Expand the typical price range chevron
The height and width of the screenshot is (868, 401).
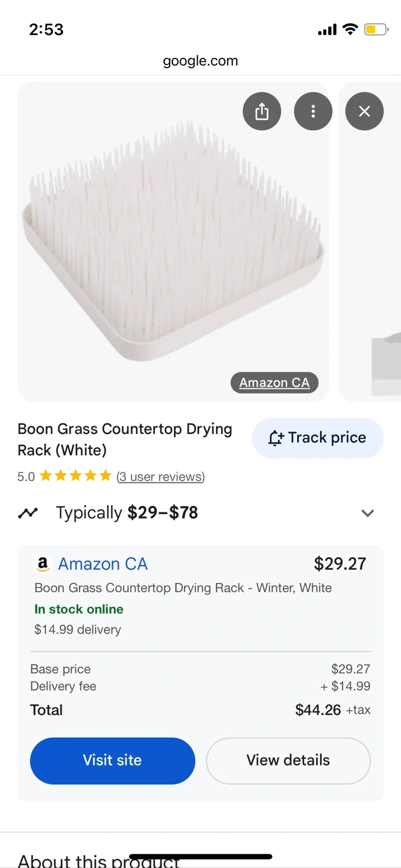tap(367, 513)
